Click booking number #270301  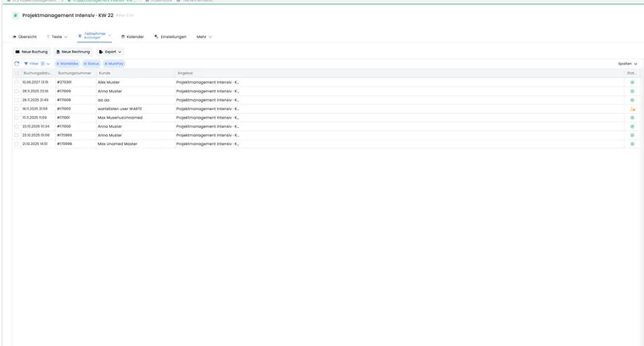(64, 82)
